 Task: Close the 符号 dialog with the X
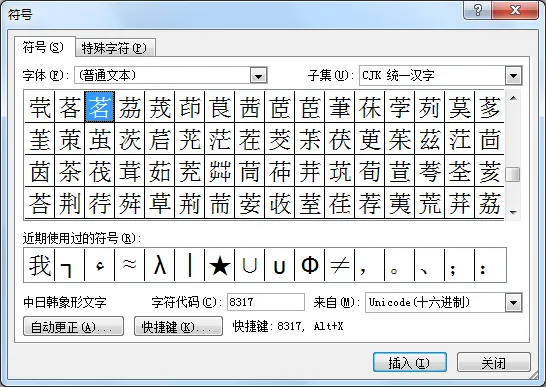click(515, 10)
